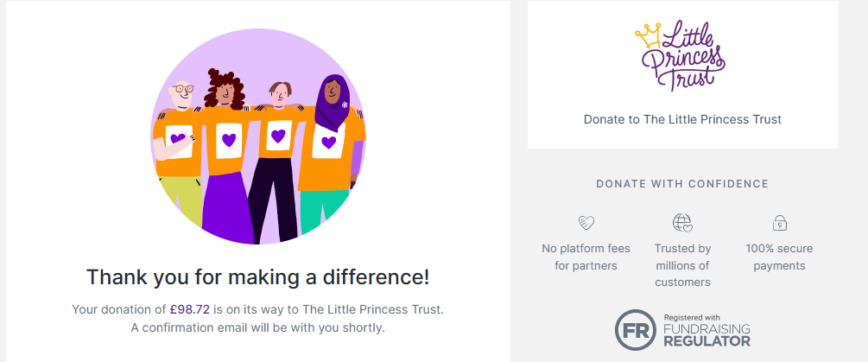Select the £98.72 donation amount
868x362 pixels.
click(x=190, y=309)
